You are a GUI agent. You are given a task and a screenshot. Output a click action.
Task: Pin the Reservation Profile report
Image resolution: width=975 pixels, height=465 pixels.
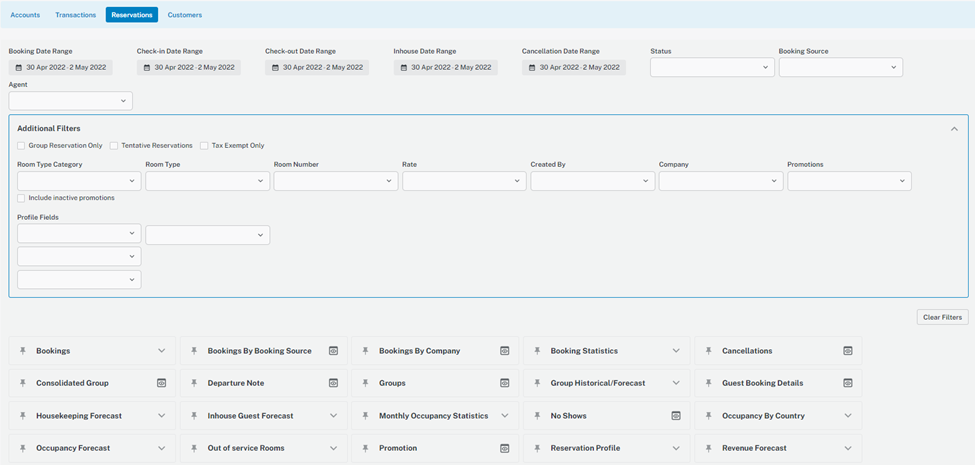(x=537, y=448)
